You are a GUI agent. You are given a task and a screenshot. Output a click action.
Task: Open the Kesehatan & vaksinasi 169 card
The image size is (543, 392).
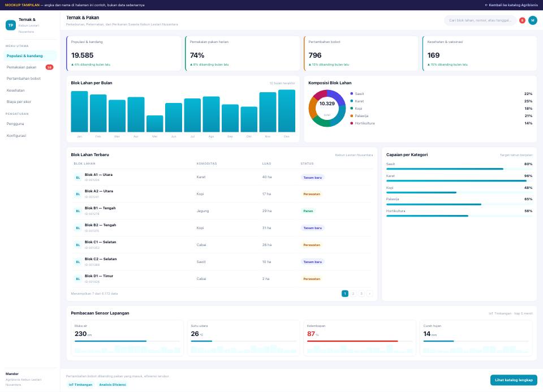click(480, 53)
